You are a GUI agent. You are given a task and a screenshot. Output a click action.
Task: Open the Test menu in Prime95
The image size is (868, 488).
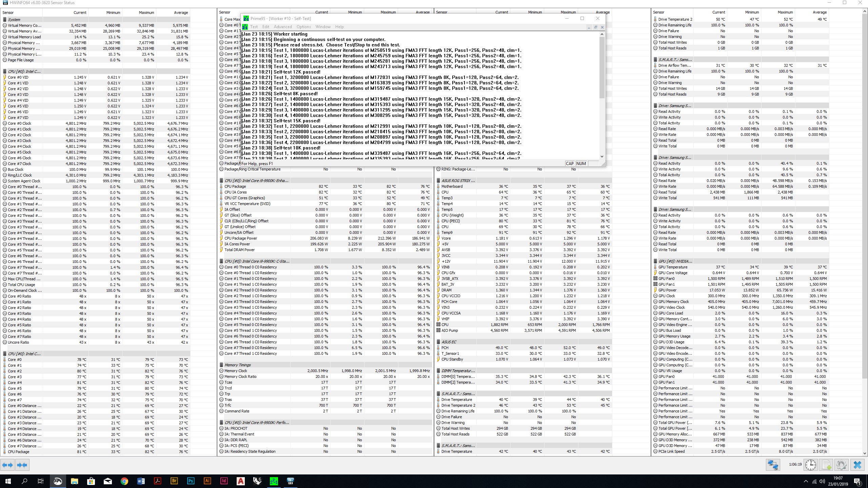(x=254, y=27)
